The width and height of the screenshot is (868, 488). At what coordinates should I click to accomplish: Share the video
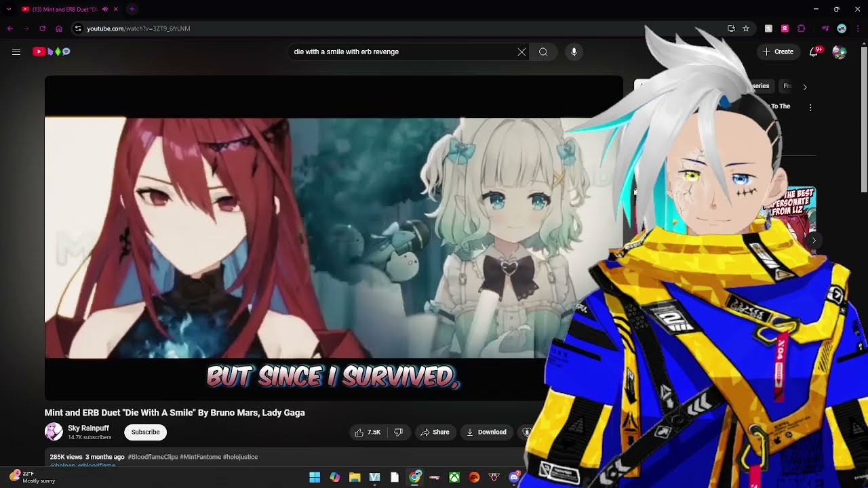point(435,432)
